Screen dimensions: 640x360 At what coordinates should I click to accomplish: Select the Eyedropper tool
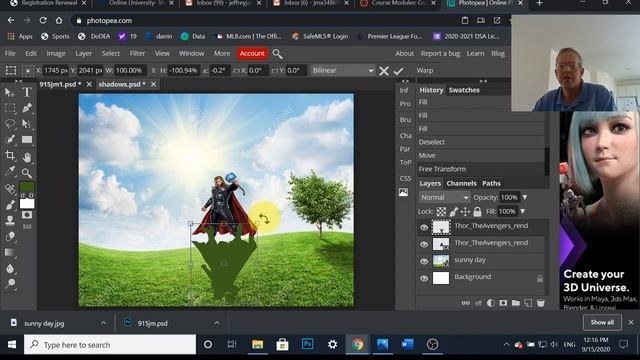pyautogui.click(x=10, y=171)
